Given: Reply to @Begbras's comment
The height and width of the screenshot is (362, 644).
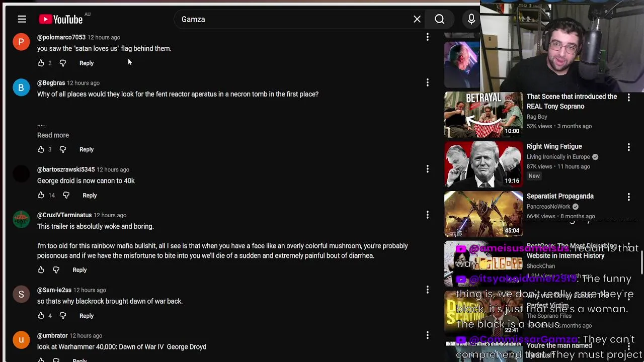Looking at the screenshot, I should [x=87, y=149].
